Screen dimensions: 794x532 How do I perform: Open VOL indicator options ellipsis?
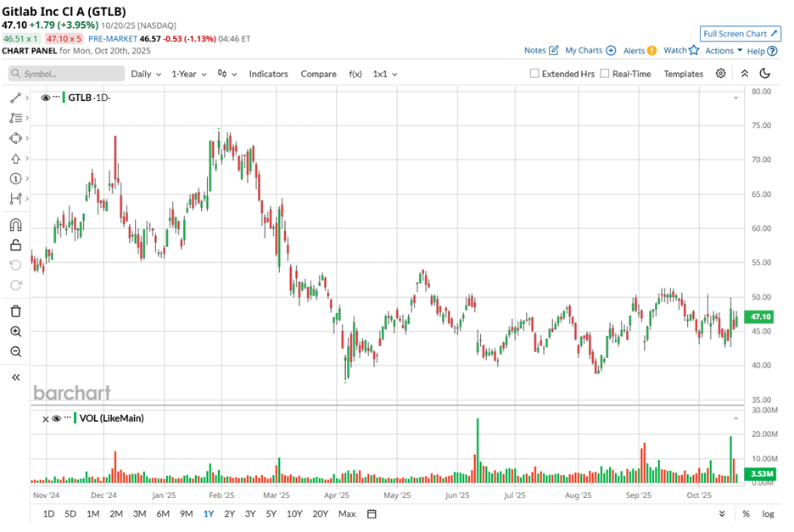(67, 417)
